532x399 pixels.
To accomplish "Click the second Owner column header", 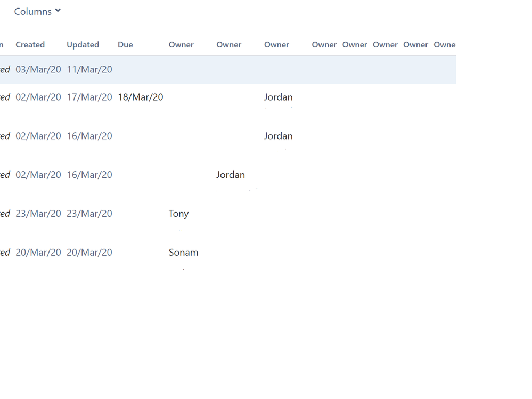I will (228, 44).
